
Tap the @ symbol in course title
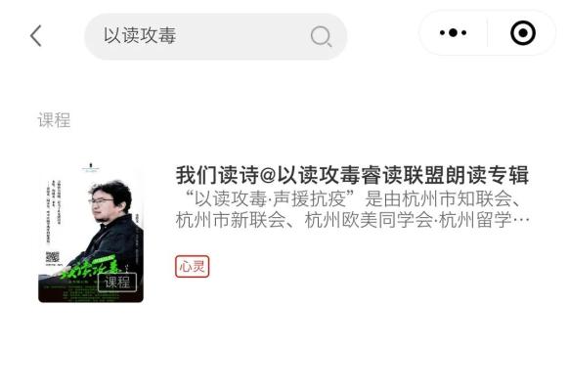point(268,176)
